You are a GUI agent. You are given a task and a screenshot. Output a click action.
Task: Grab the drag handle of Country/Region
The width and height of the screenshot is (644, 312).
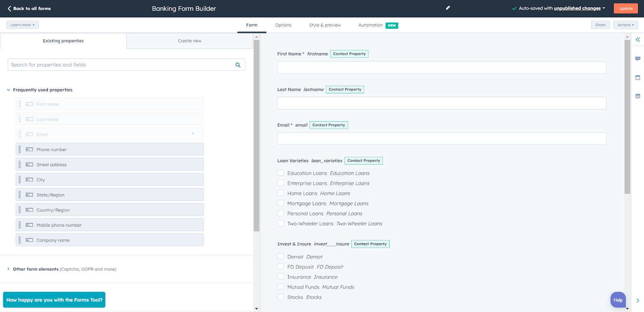click(x=20, y=210)
